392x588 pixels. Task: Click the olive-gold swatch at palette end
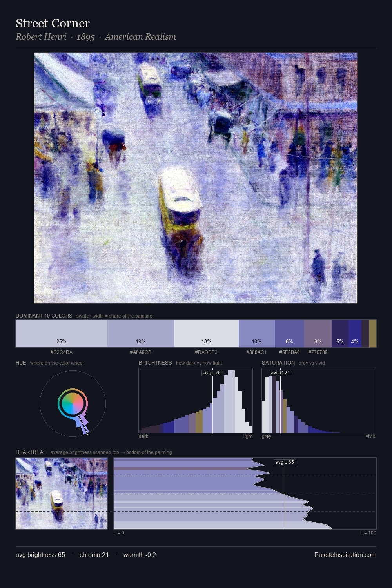pos(373,334)
